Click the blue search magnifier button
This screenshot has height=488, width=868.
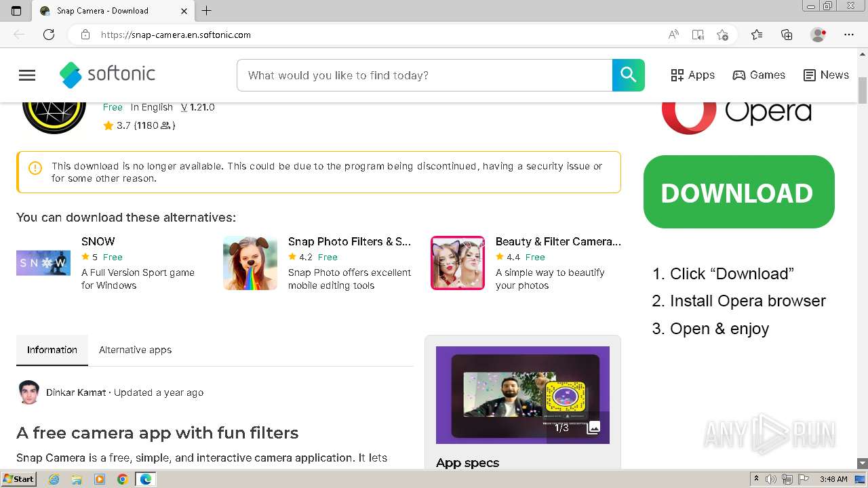tap(628, 75)
